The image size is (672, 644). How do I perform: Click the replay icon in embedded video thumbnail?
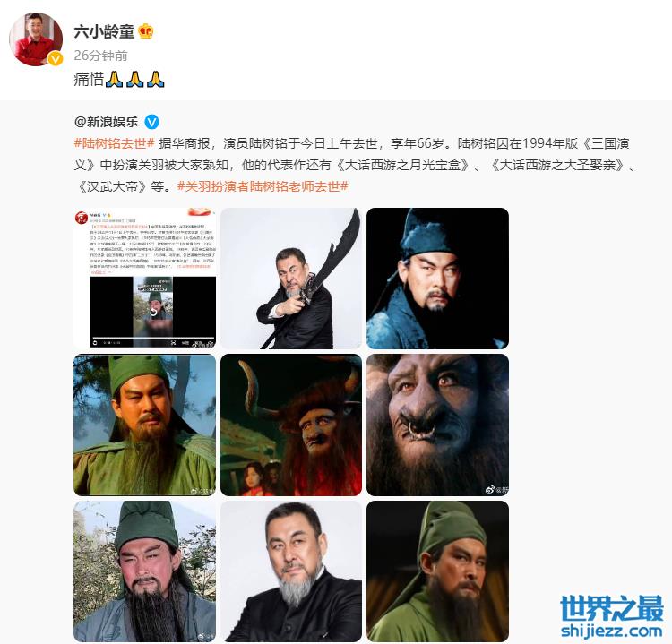(x=153, y=312)
